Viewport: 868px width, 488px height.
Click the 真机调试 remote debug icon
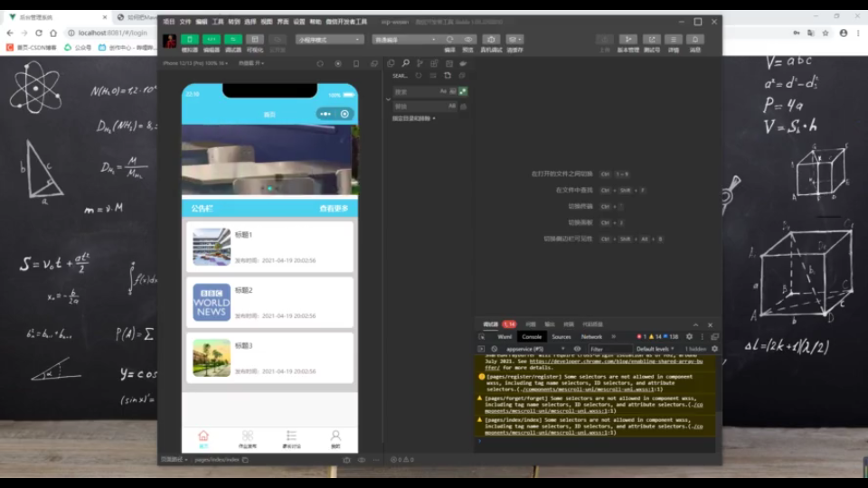491,39
